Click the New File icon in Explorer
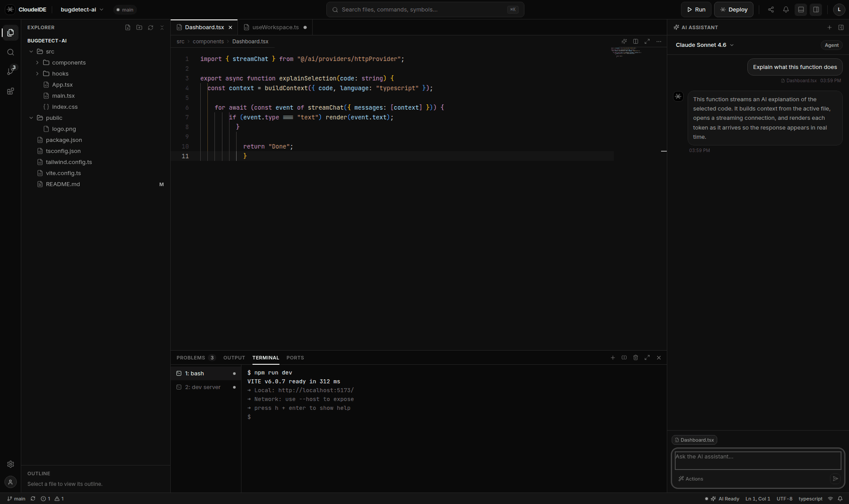849x504 pixels. (128, 27)
